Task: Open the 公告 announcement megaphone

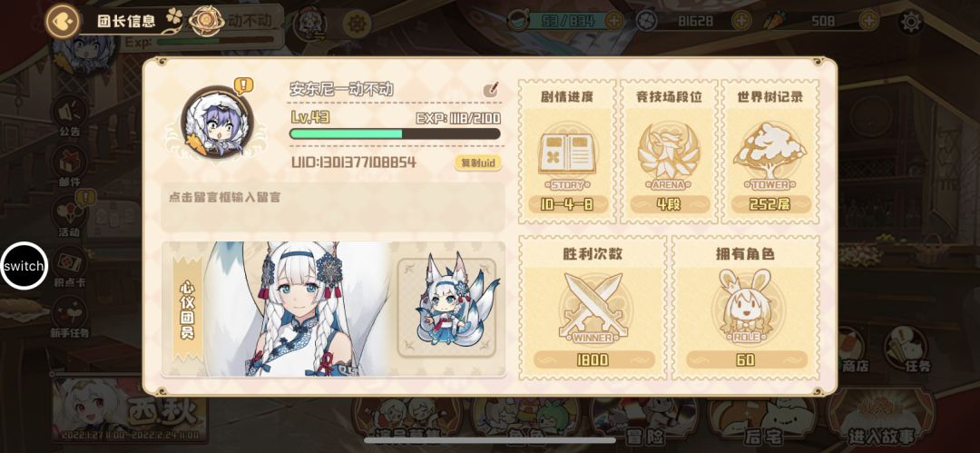Action: [x=69, y=115]
